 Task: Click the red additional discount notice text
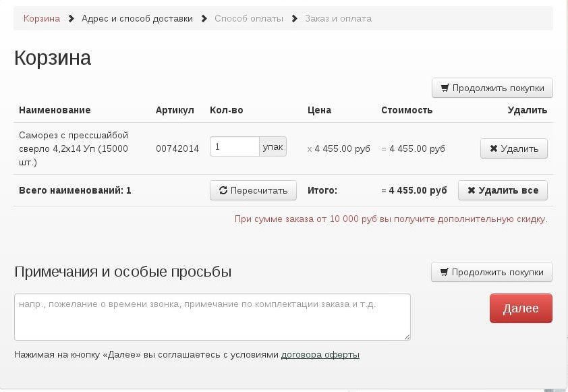tap(391, 219)
